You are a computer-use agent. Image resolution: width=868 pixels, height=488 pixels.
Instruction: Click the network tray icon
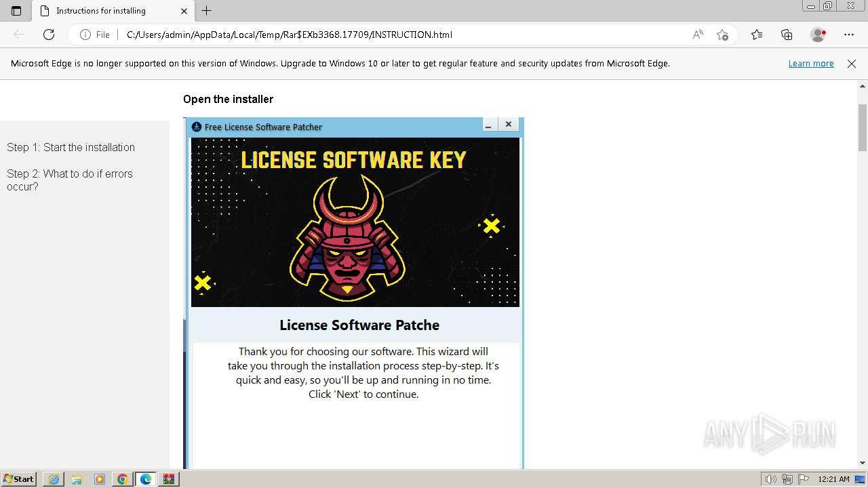click(787, 479)
